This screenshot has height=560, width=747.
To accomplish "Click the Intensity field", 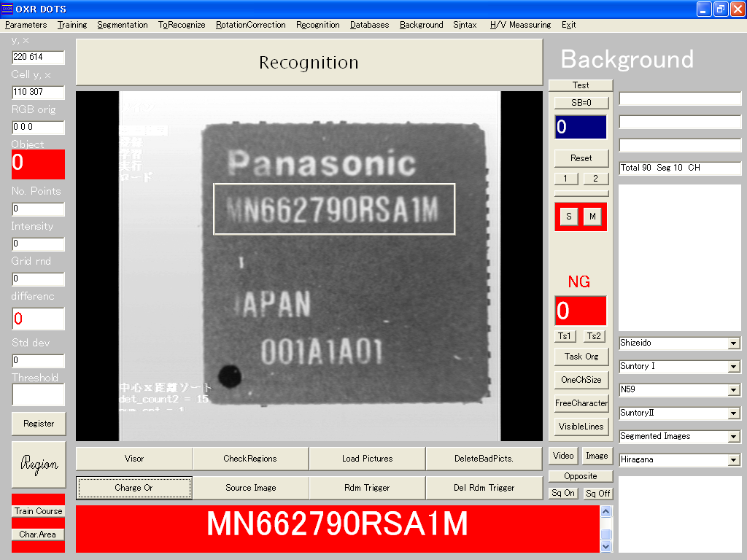I will click(38, 244).
